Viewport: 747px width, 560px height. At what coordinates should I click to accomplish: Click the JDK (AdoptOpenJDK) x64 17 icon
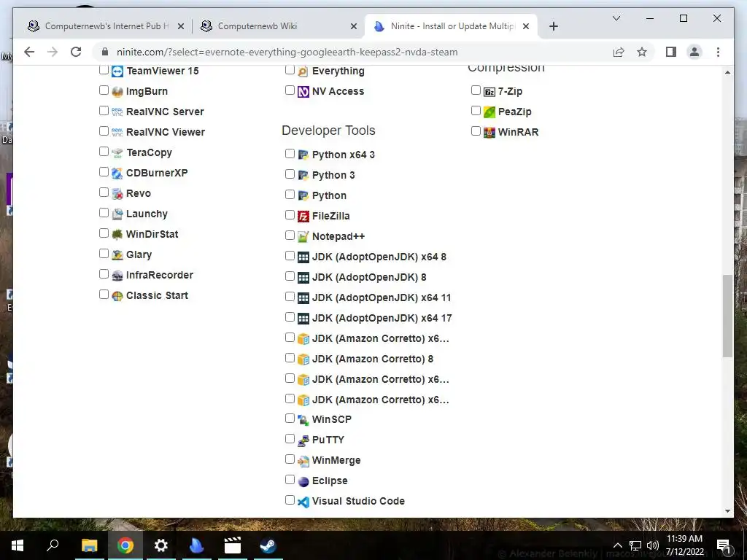tap(303, 318)
